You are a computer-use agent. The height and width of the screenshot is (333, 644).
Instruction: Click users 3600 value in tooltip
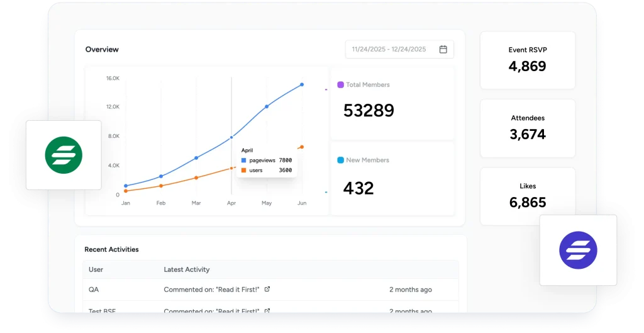286,170
